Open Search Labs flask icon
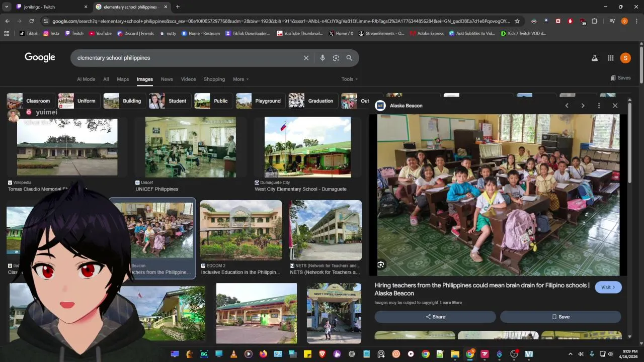The width and height of the screenshot is (644, 362). click(x=595, y=58)
